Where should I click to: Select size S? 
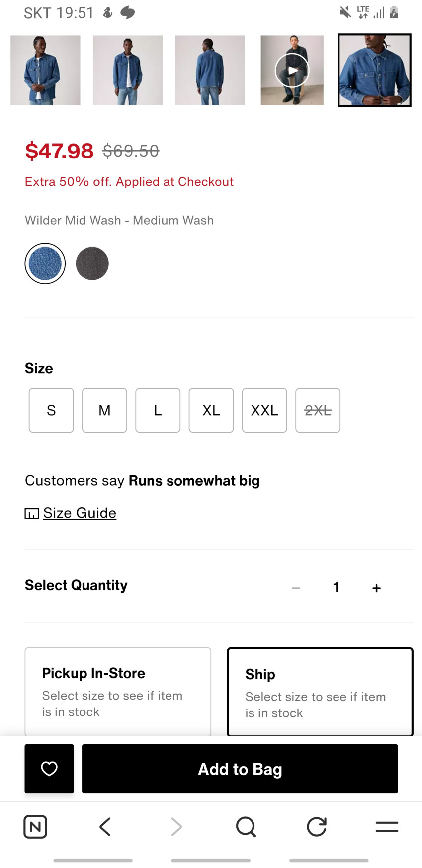pos(51,410)
